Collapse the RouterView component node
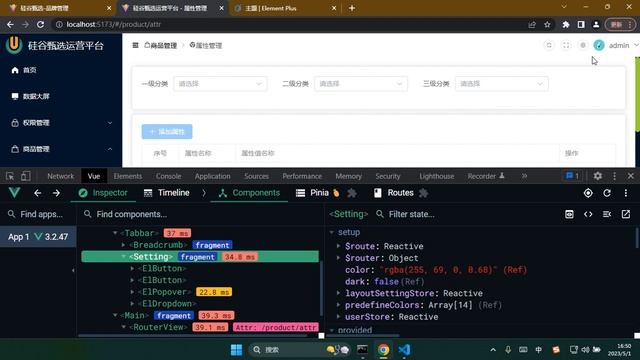The width and height of the screenshot is (640, 360). [124, 327]
